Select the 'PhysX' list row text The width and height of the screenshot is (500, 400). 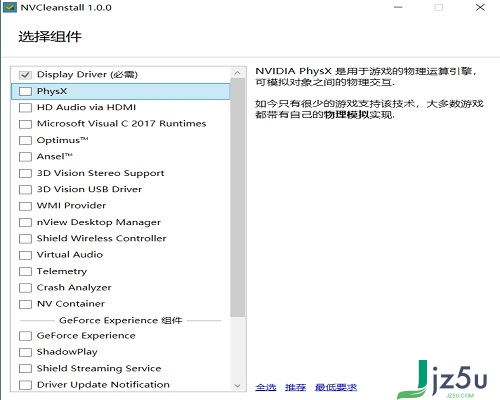pyautogui.click(x=52, y=91)
